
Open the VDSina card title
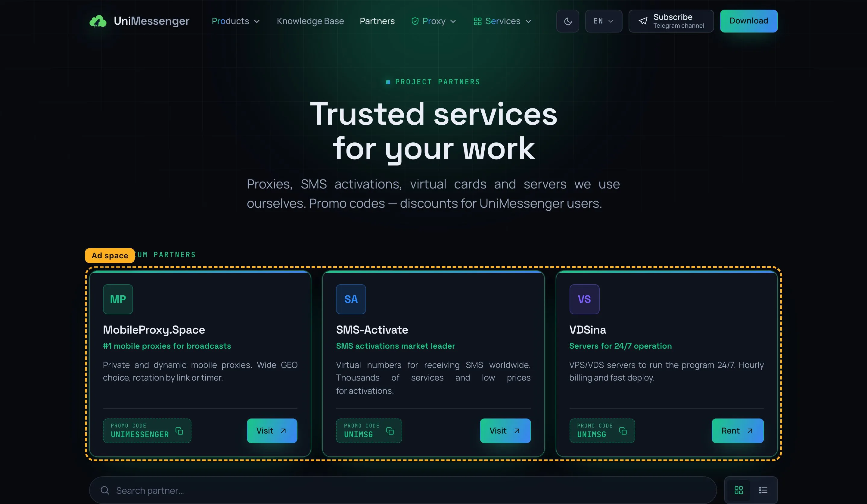coord(588,330)
